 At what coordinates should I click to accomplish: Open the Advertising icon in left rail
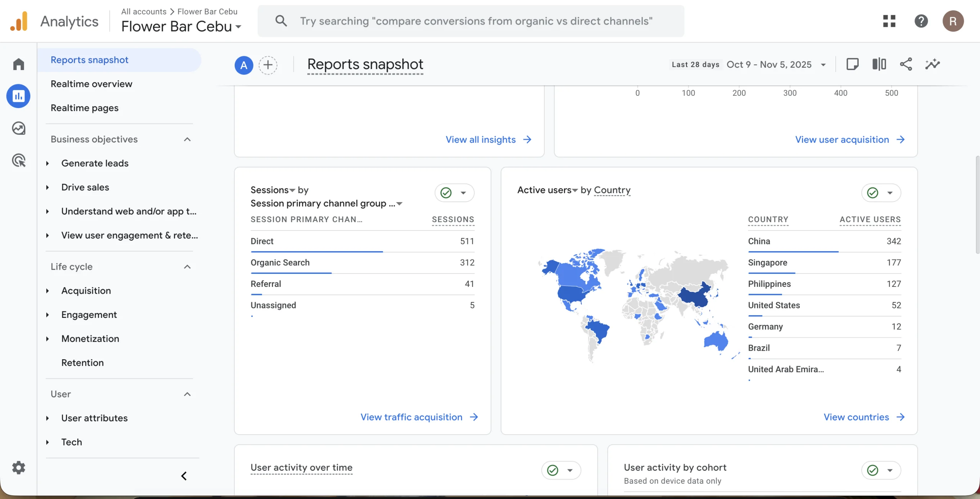coord(18,160)
